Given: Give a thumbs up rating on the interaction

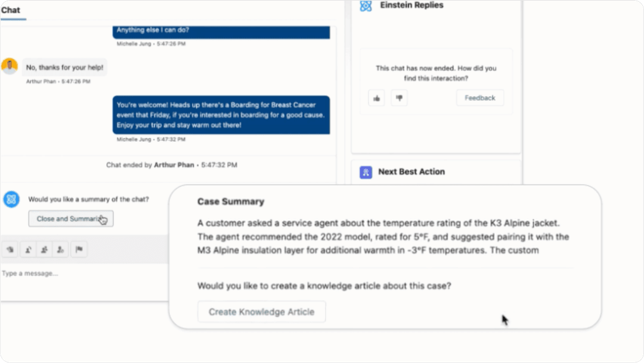Looking at the screenshot, I should 376,97.
